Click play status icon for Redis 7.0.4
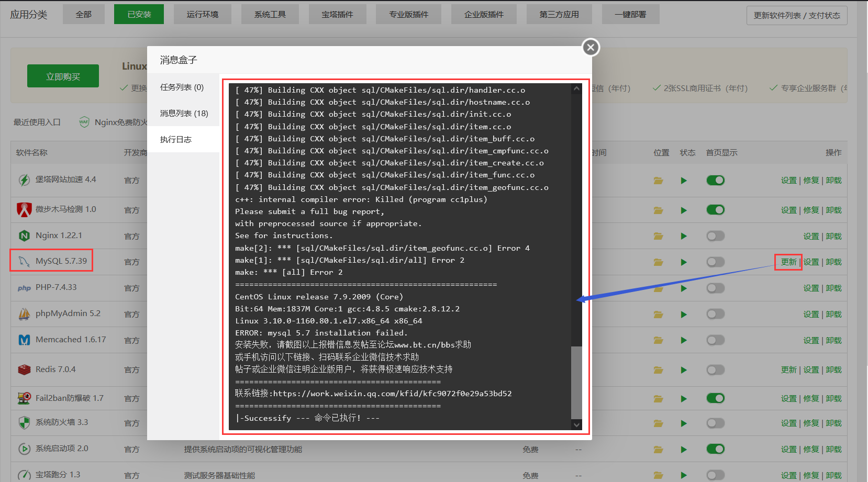868x482 pixels. tap(684, 370)
